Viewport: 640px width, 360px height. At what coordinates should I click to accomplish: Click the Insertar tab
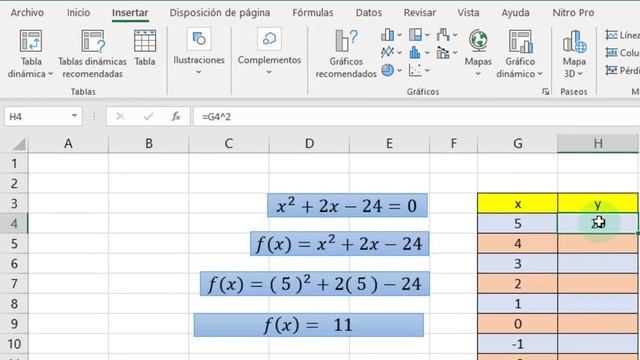[130, 13]
